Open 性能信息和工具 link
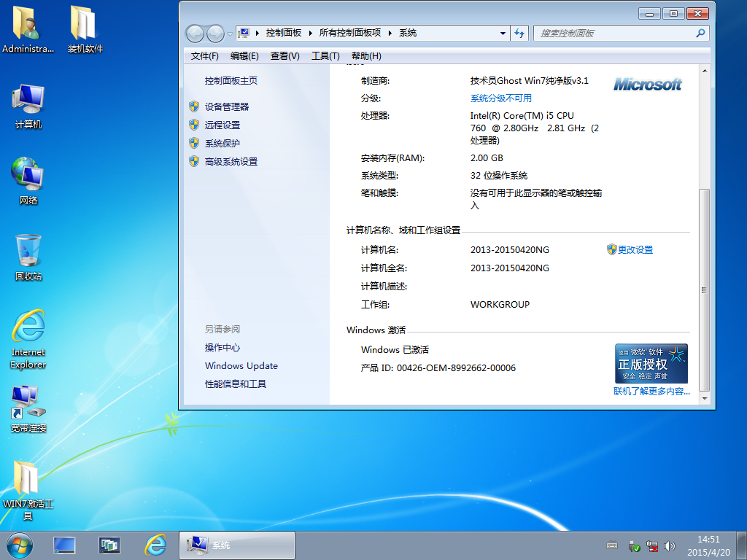 [236, 384]
